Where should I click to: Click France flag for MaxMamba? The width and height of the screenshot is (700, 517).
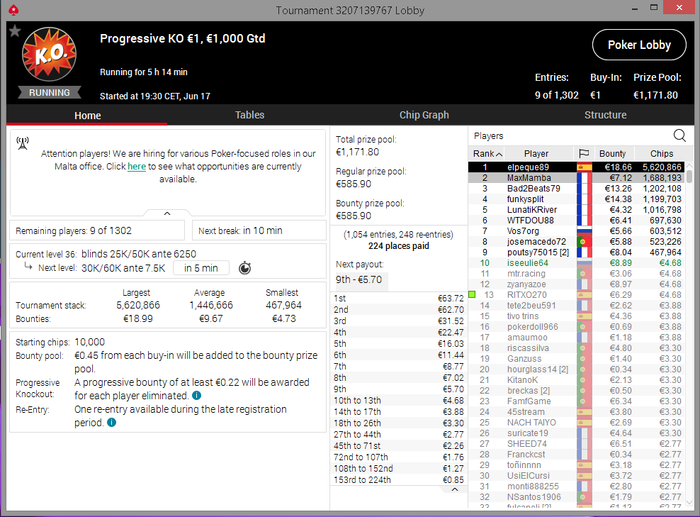click(584, 178)
